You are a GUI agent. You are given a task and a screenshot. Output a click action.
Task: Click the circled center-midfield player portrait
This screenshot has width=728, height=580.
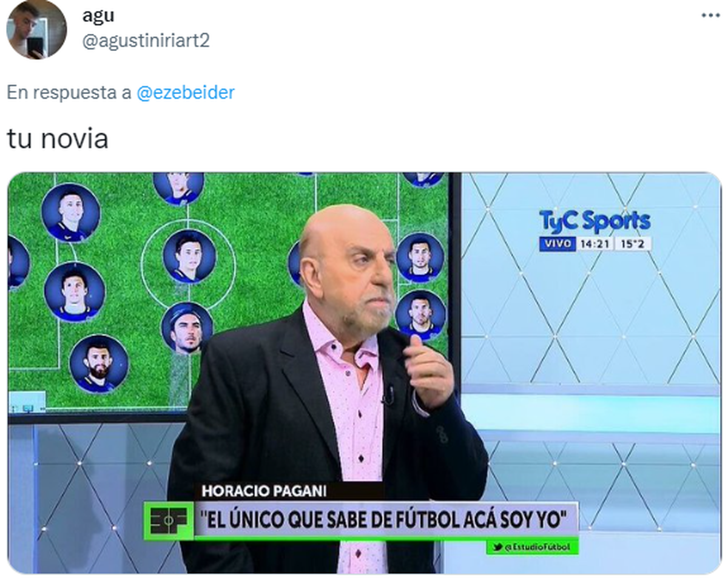pos(189,255)
